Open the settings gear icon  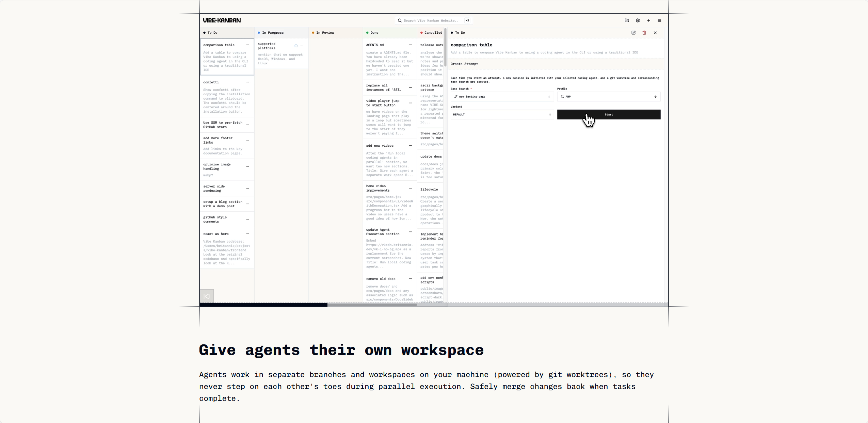638,20
